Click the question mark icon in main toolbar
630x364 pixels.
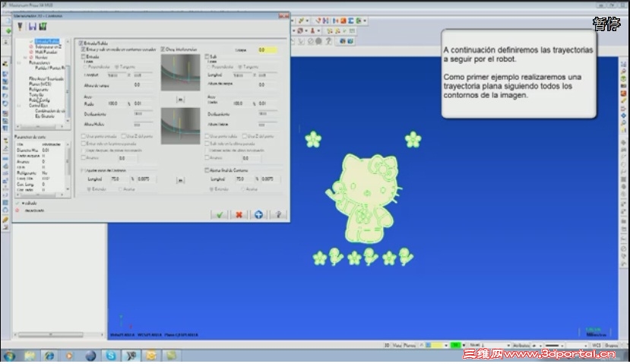point(328,41)
